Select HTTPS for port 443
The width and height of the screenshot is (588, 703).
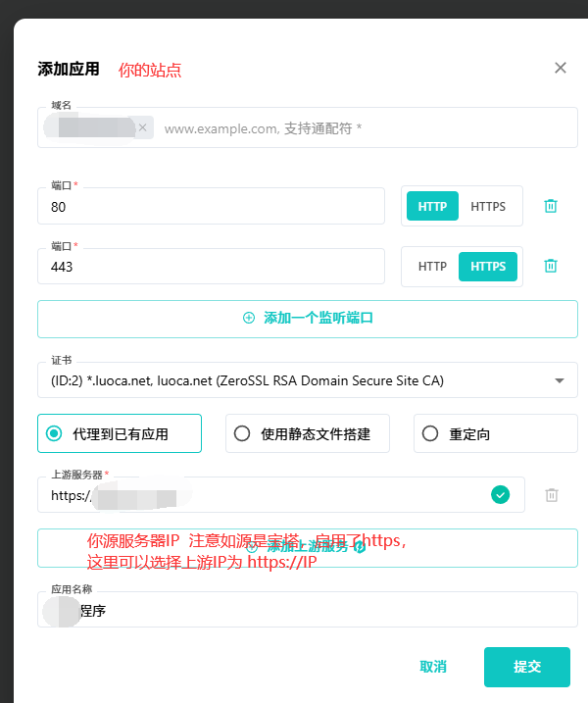(488, 266)
